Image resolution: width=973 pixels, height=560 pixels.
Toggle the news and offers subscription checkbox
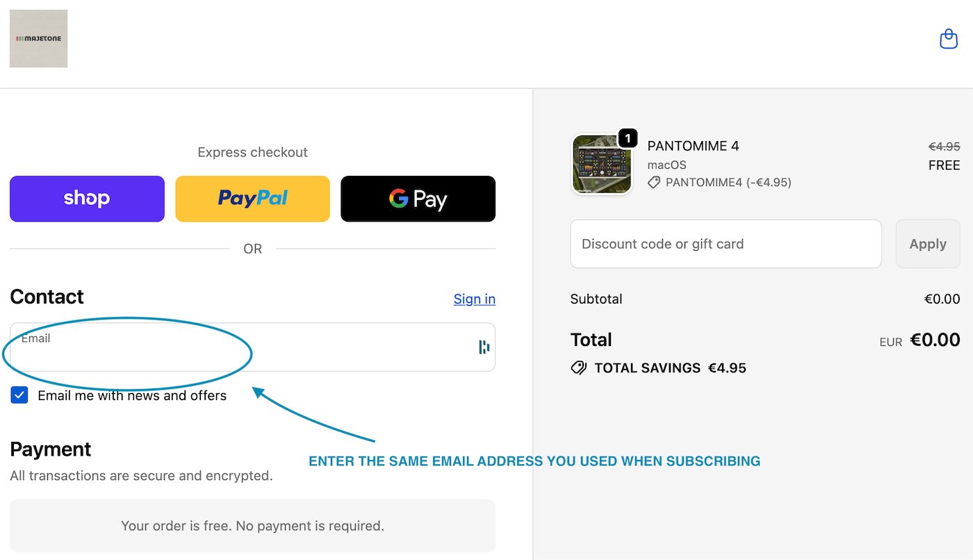click(x=19, y=395)
